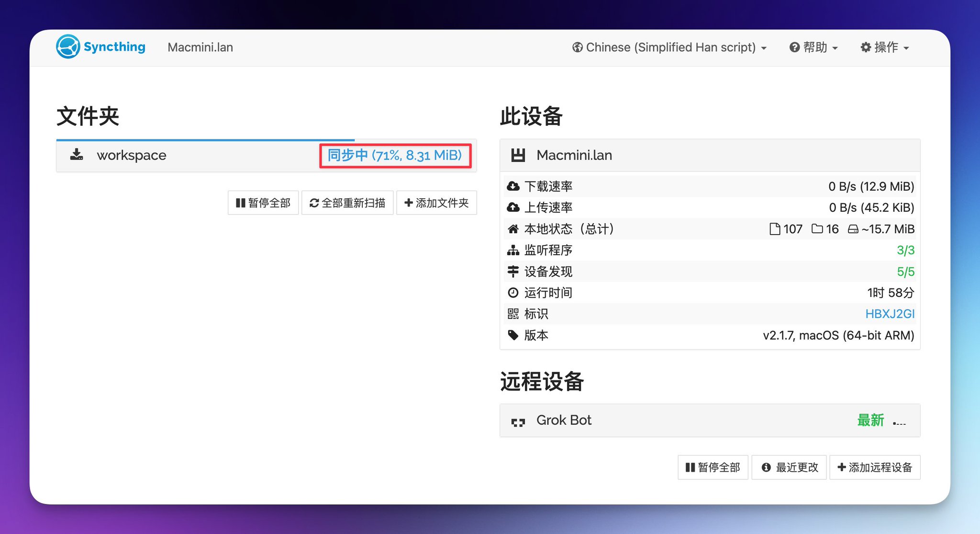Click 全部重新扫描 rescan all button

[347, 203]
